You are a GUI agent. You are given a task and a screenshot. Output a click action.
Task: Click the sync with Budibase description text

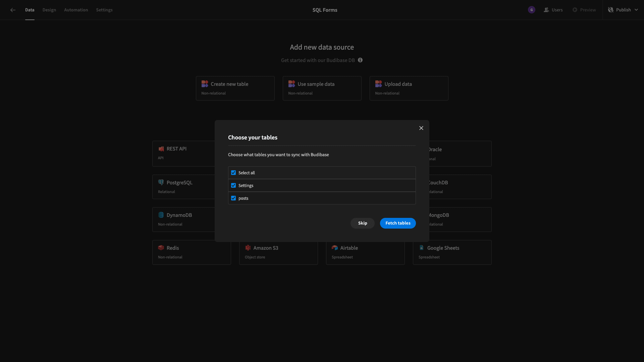tap(278, 155)
